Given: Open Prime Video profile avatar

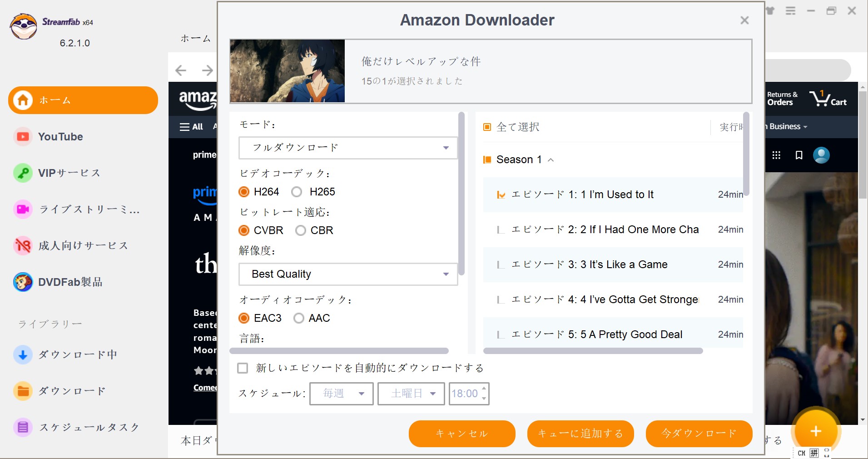Looking at the screenshot, I should click(821, 155).
